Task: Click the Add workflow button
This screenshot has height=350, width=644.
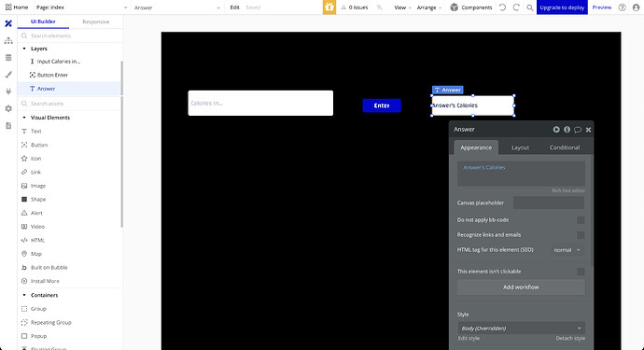Action: pos(521,287)
